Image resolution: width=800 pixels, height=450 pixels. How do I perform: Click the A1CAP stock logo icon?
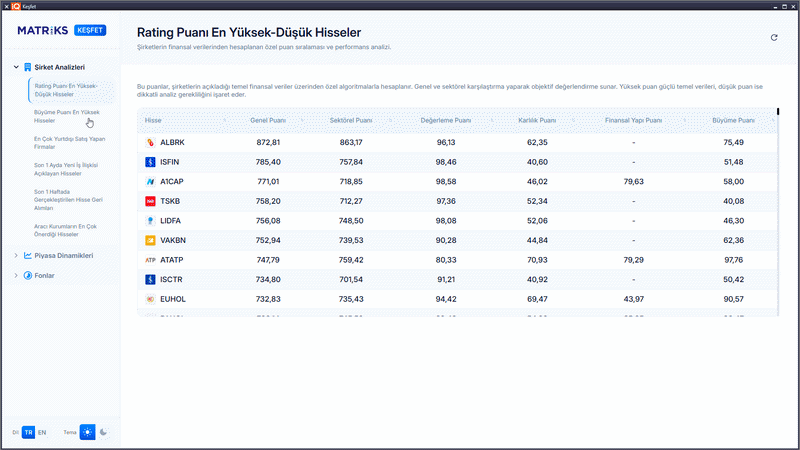[150, 182]
